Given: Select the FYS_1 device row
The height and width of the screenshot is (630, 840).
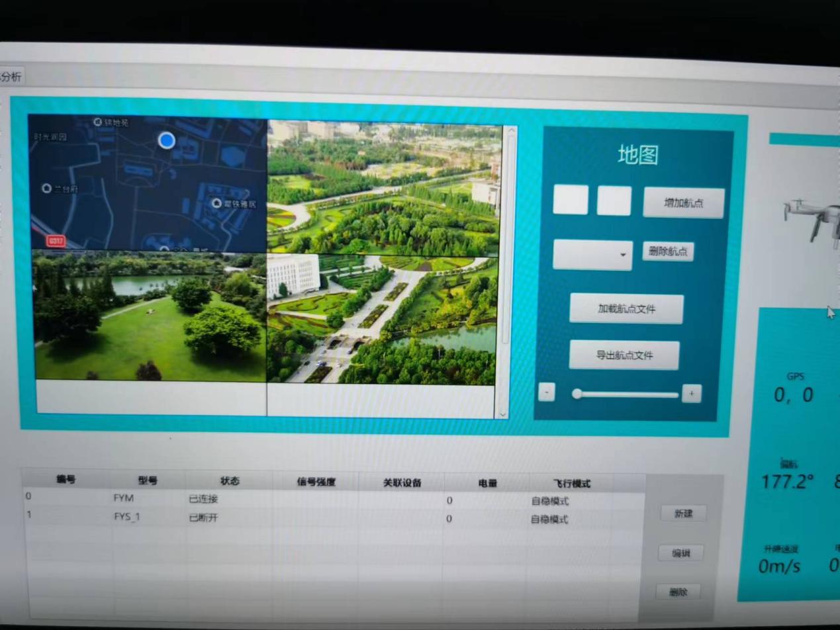Looking at the screenshot, I should coord(126,517).
